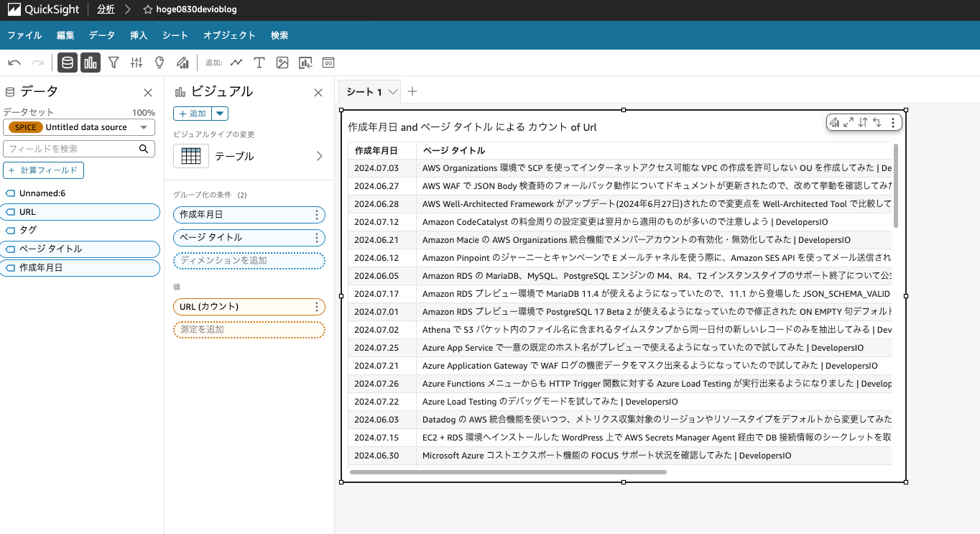Star the hoge0830devioblog analysis
The width and height of the screenshot is (980, 534).
pos(147,10)
